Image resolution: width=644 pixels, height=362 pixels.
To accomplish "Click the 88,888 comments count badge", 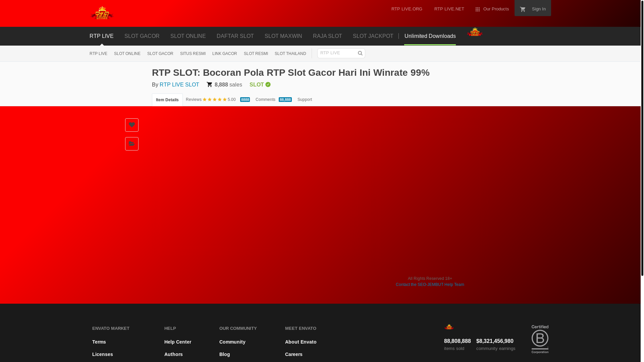I will (285, 100).
